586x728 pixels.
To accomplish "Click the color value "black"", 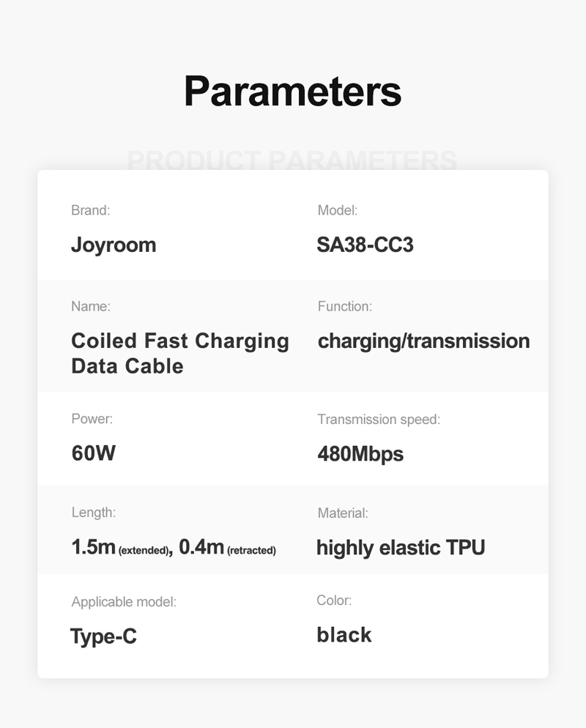I will click(344, 635).
